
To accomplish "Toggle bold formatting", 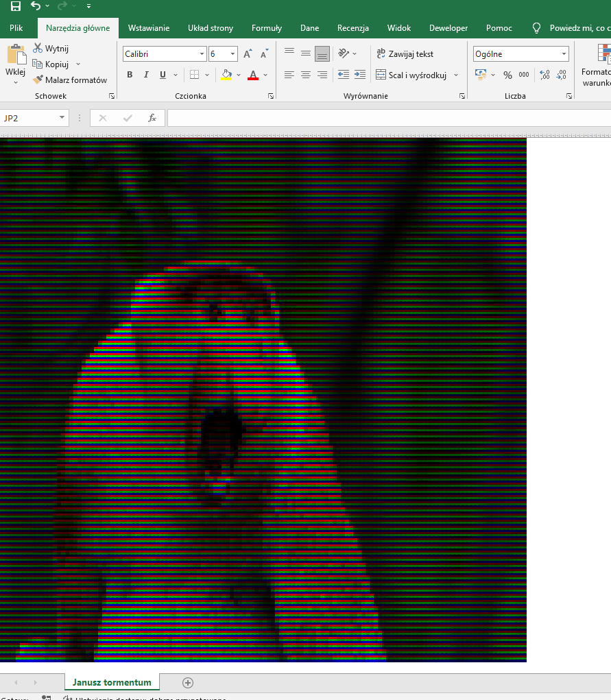I will point(130,75).
